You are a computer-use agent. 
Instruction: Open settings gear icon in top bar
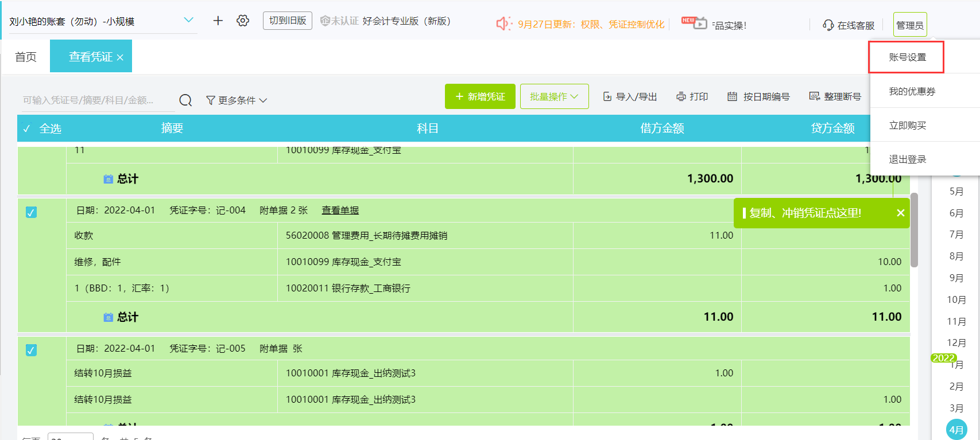point(243,21)
